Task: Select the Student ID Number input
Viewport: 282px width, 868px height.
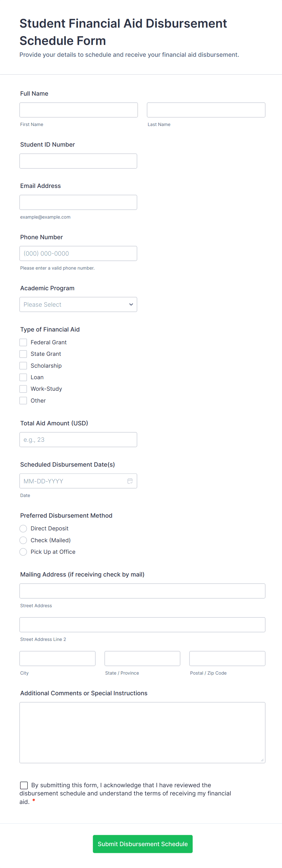Action: point(78,161)
